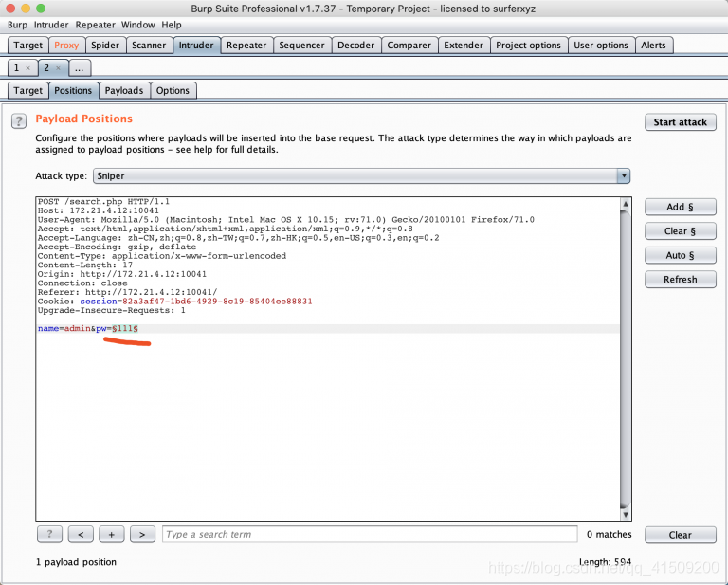This screenshot has height=585, width=728.
Task: Switch to the Proxy tab
Action: point(66,45)
